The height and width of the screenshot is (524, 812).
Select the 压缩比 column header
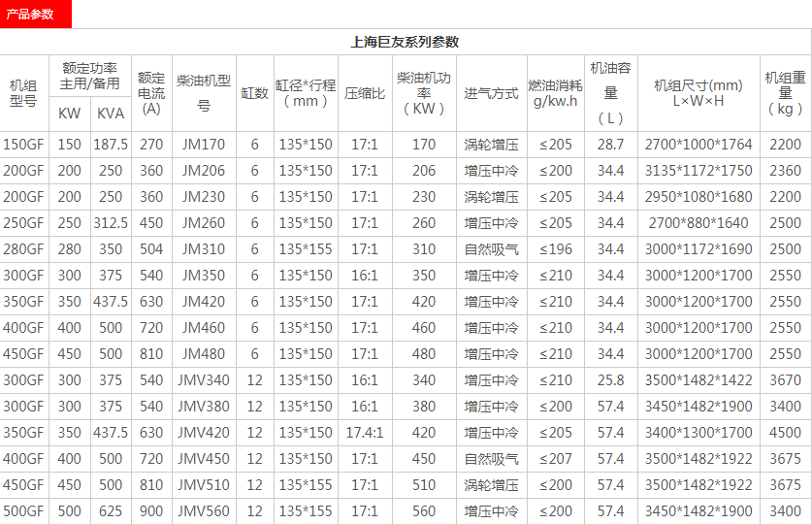pyautogui.click(x=365, y=93)
